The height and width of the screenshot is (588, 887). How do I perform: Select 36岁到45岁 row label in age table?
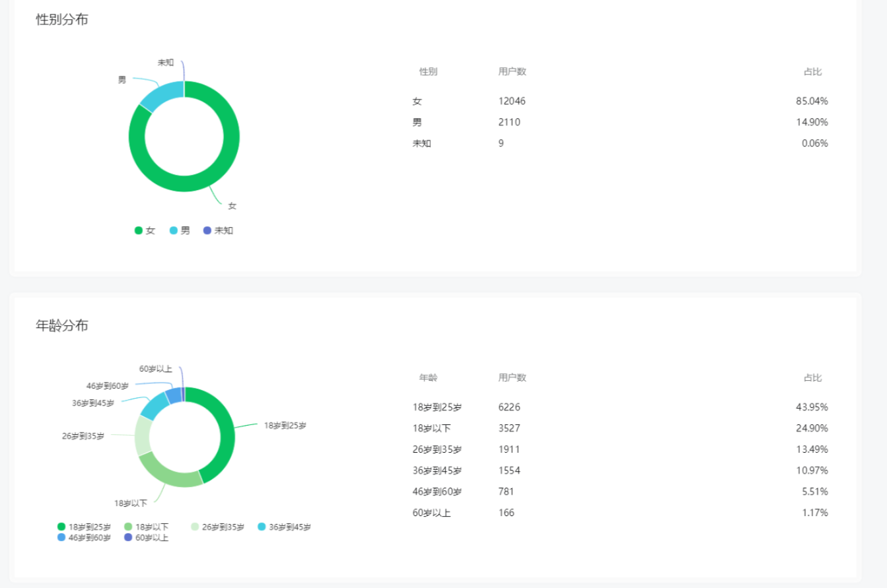click(x=437, y=471)
